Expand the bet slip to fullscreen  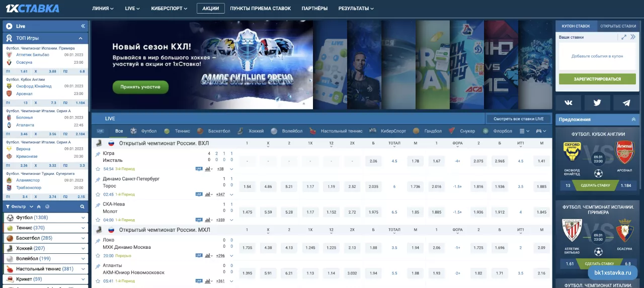(x=624, y=37)
